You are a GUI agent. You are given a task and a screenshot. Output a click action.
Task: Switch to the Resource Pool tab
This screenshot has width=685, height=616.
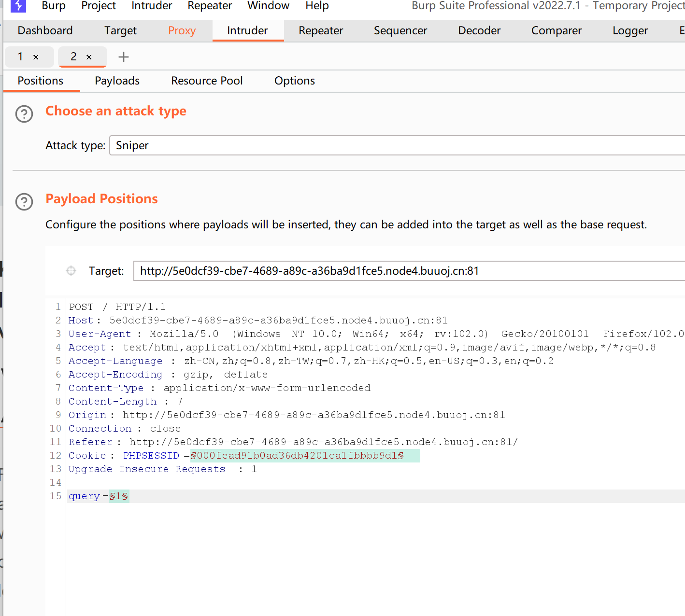click(207, 81)
